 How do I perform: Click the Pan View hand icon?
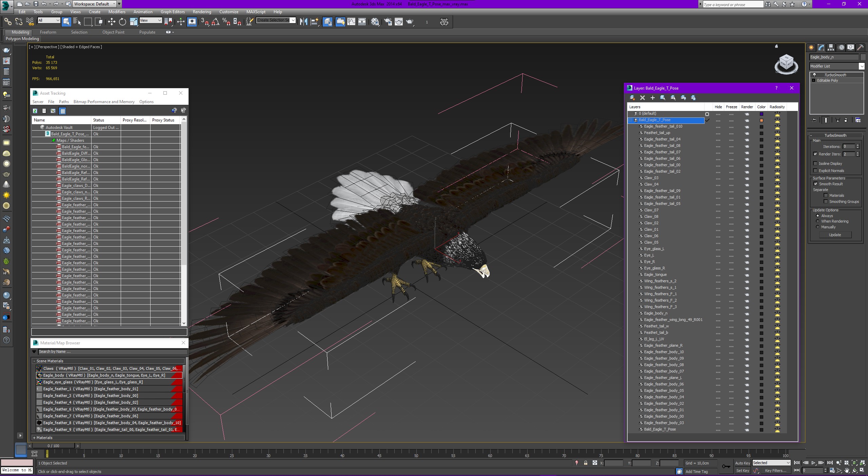(847, 471)
